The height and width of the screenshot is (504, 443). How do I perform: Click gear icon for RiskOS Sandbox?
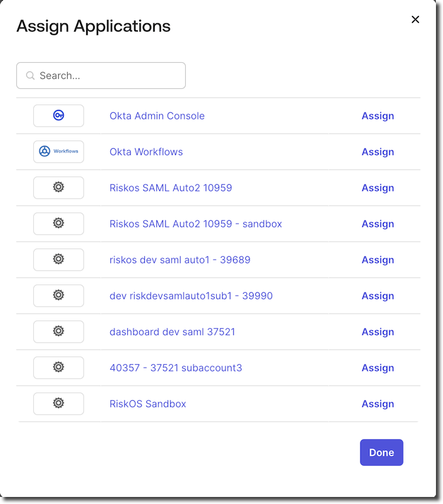click(x=59, y=403)
